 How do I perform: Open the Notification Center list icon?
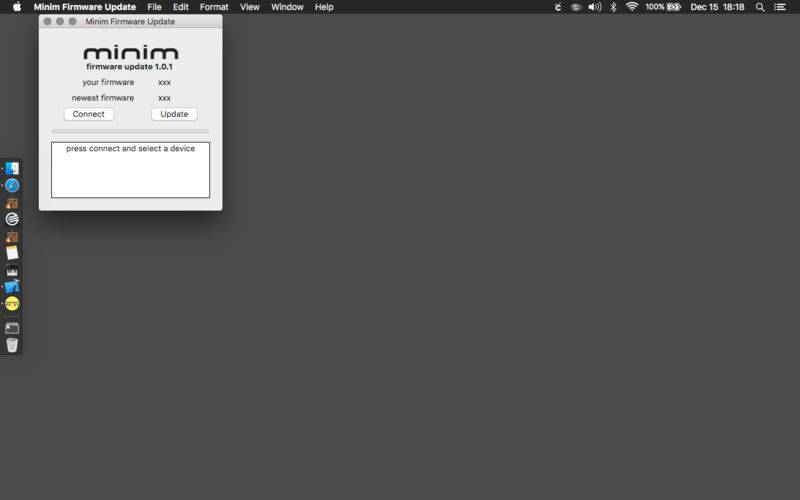(780, 7)
